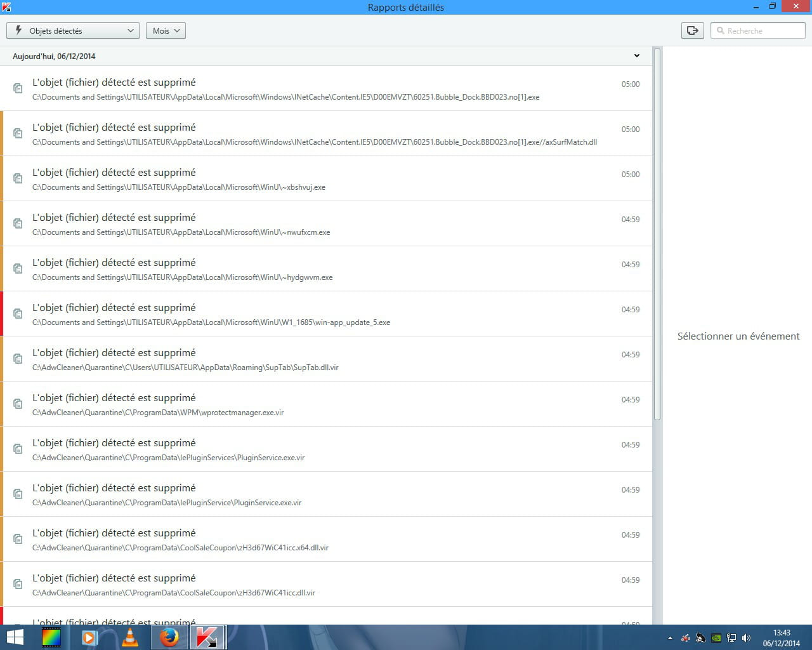This screenshot has height=650, width=812.
Task: Click the copy icon for the wprotectmanager.exe.vir row
Action: tap(18, 404)
